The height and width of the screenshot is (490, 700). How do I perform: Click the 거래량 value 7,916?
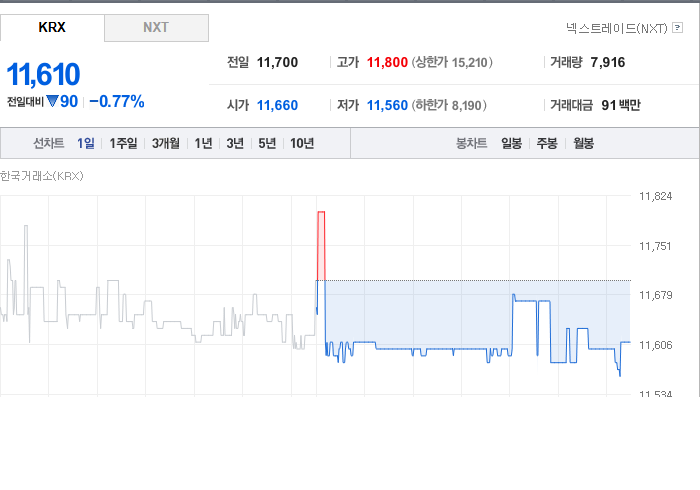tap(608, 62)
